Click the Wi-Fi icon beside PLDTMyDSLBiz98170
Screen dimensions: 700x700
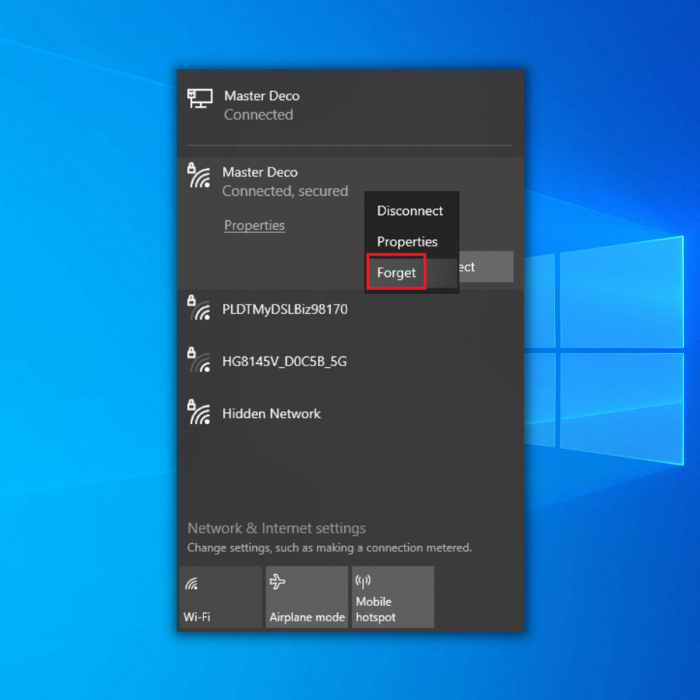(199, 308)
